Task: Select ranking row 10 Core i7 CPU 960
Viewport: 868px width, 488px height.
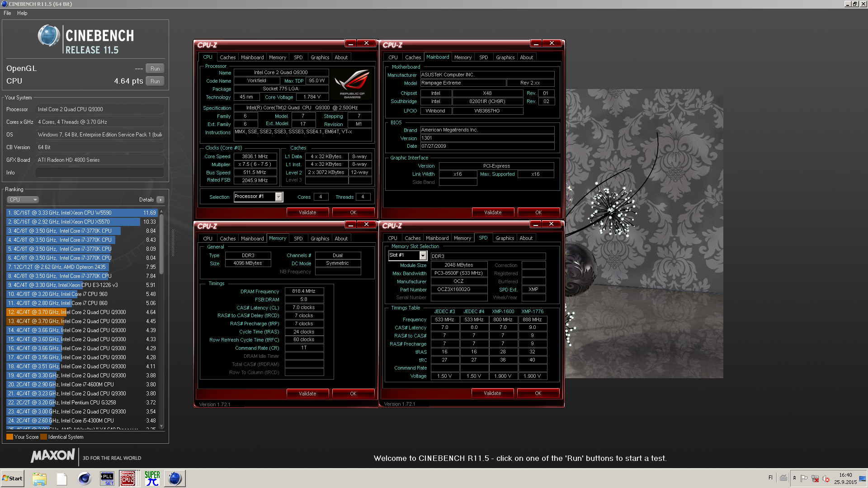Action: [x=81, y=294]
